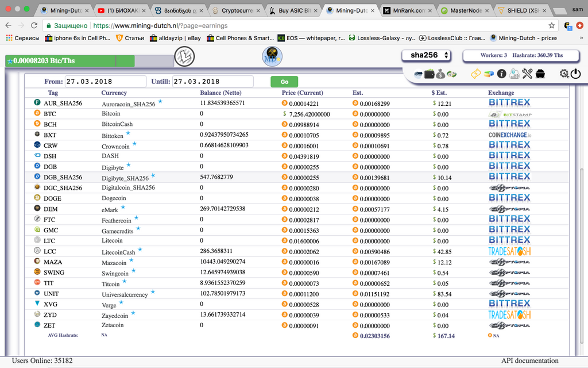Viewport: 588px width, 368px height.
Task: Click the power logout icon
Action: point(575,74)
